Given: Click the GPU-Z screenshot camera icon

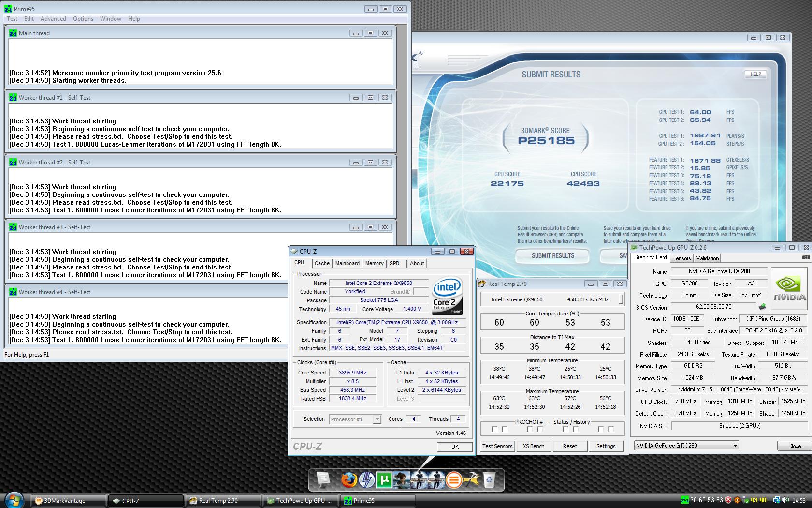Looking at the screenshot, I should pos(806,257).
